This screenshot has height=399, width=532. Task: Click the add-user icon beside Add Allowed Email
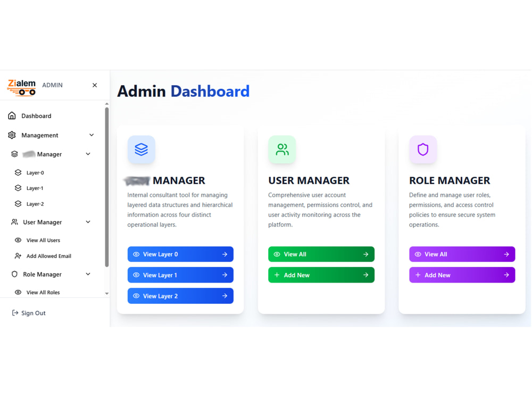click(18, 256)
